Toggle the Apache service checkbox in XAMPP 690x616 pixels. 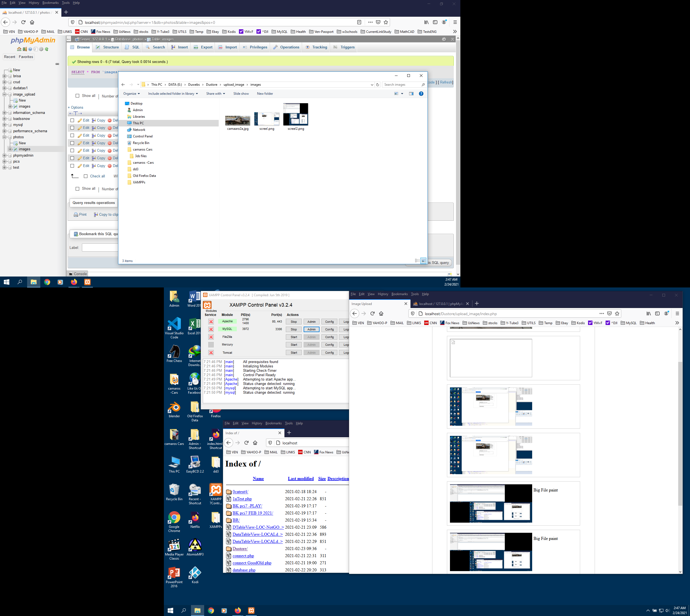coord(211,321)
